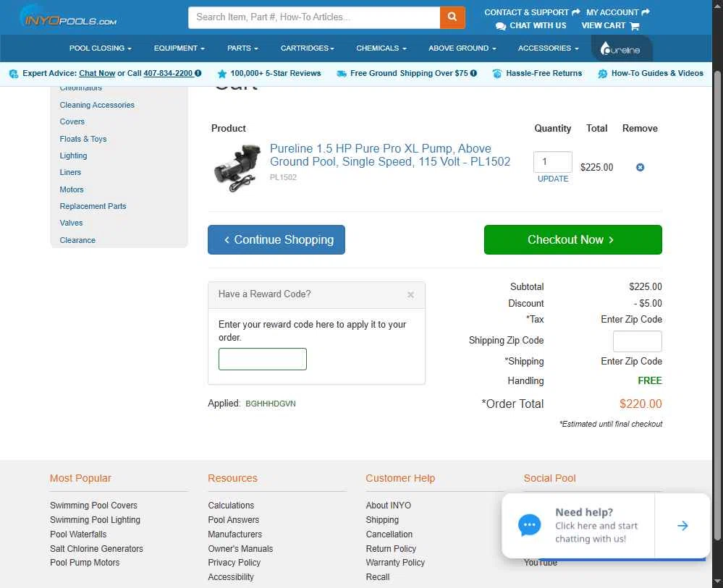Click the 5-Star Reviews star icon
Viewport: 723px width, 588px height.
pyautogui.click(x=221, y=73)
